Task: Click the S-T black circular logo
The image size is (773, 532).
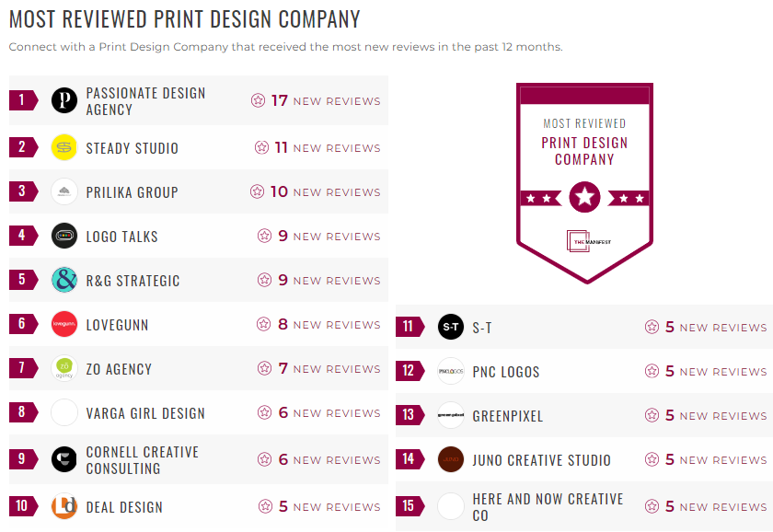Action: (x=450, y=327)
